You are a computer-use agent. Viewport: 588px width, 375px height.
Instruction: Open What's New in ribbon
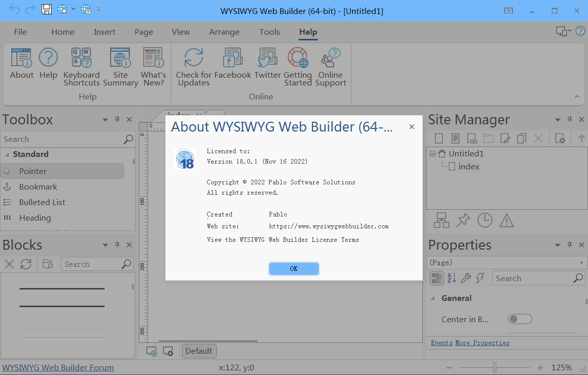(x=153, y=67)
